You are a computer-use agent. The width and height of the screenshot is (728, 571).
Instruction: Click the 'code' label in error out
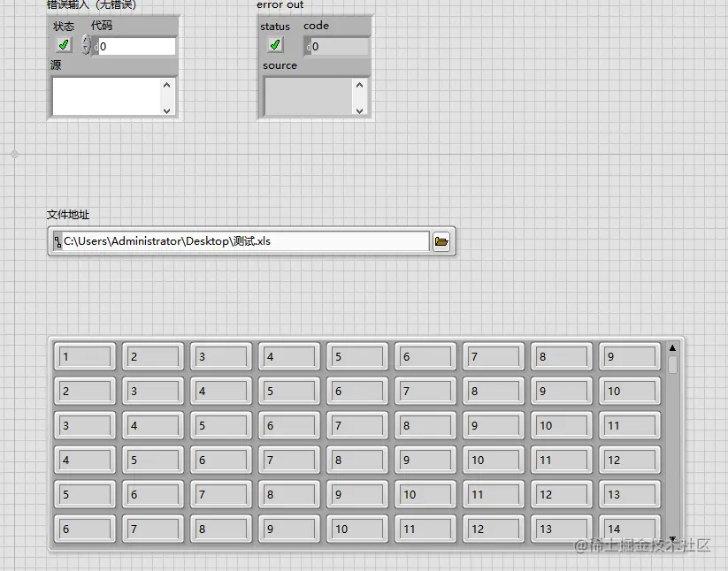click(x=316, y=26)
